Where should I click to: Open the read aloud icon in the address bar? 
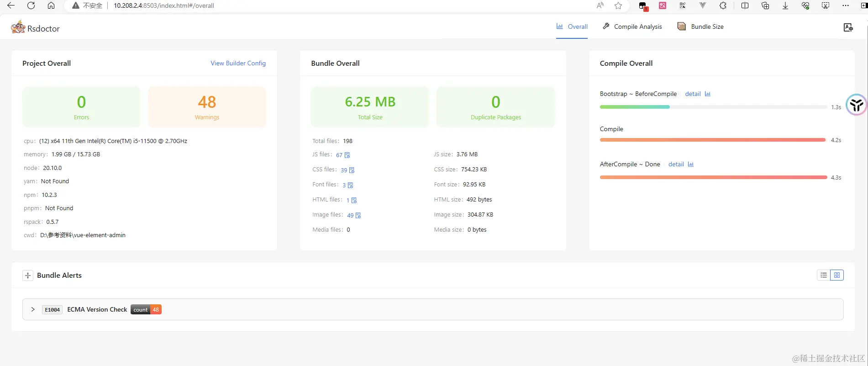pos(600,5)
